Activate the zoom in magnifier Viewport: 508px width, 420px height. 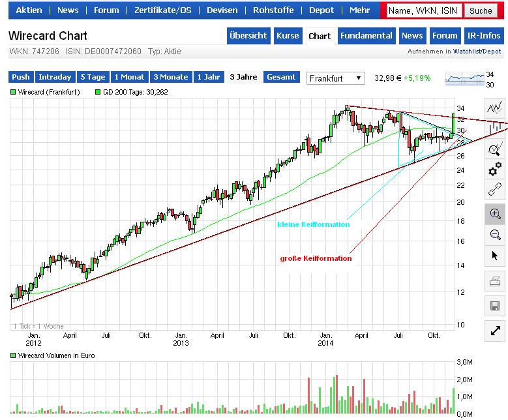[x=495, y=214]
